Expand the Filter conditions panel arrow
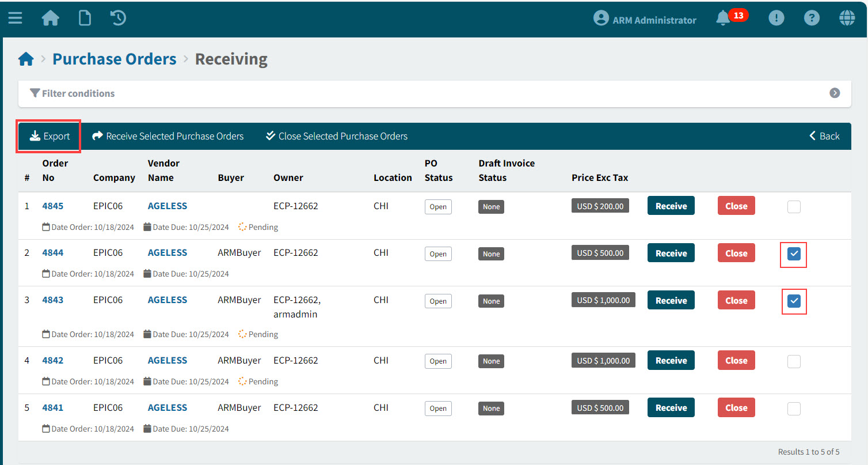Viewport: 868px width, 465px height. [x=835, y=93]
